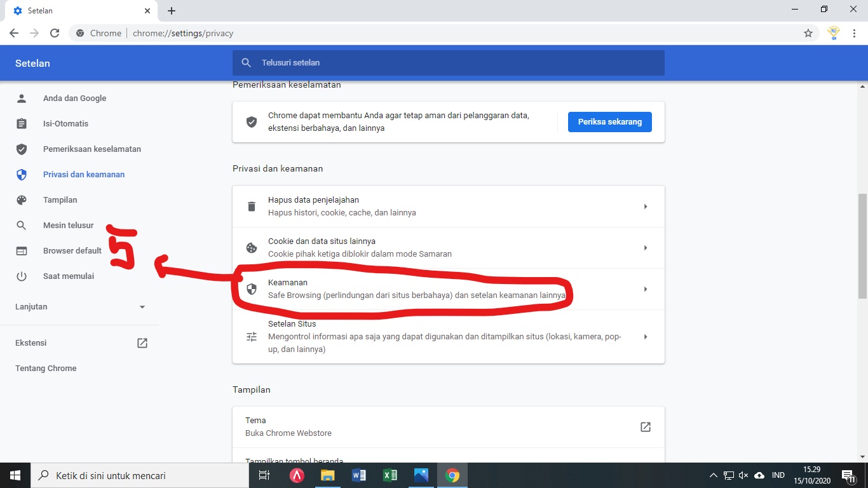
Task: Click the network tray icon
Action: [729, 475]
